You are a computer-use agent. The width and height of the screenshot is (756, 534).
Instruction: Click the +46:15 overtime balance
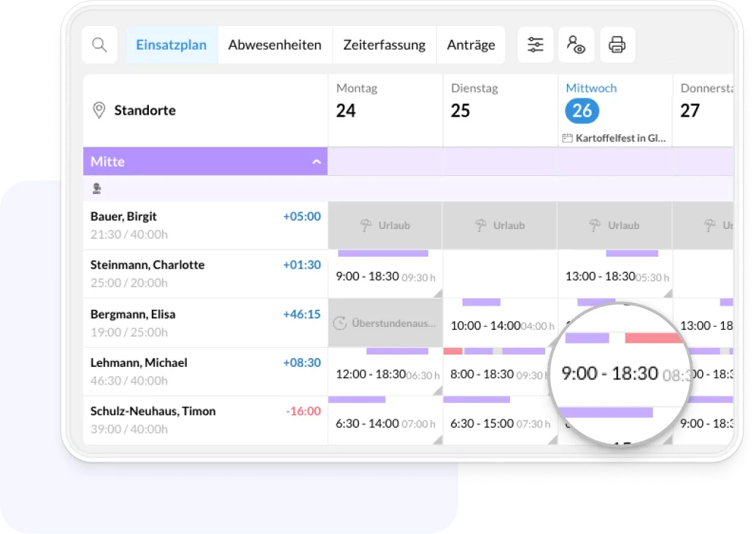[302, 314]
